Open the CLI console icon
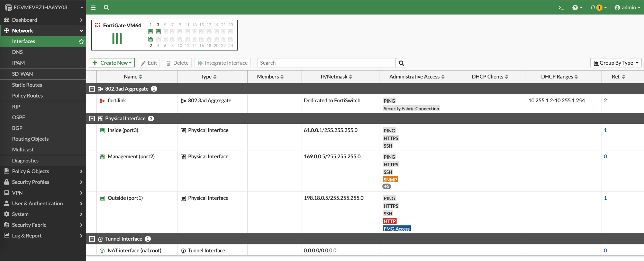 pyautogui.click(x=561, y=8)
